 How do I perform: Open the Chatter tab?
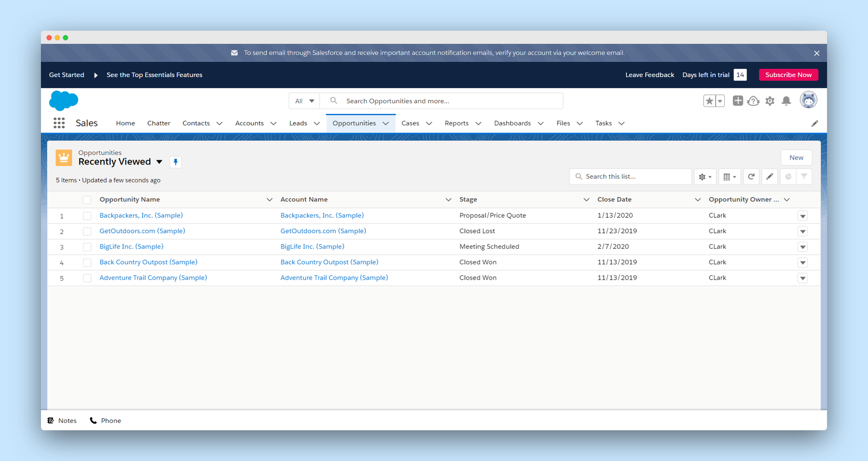pyautogui.click(x=159, y=123)
